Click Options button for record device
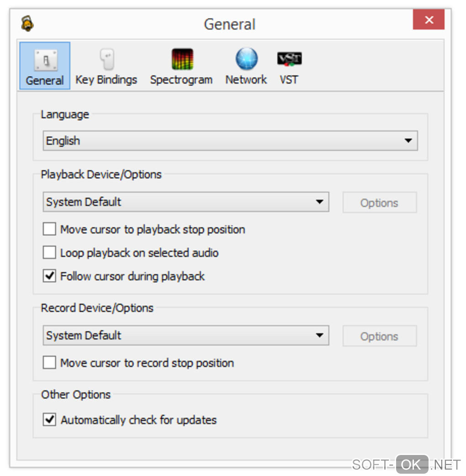Viewport: 466px width, 476px height. pyautogui.click(x=379, y=337)
